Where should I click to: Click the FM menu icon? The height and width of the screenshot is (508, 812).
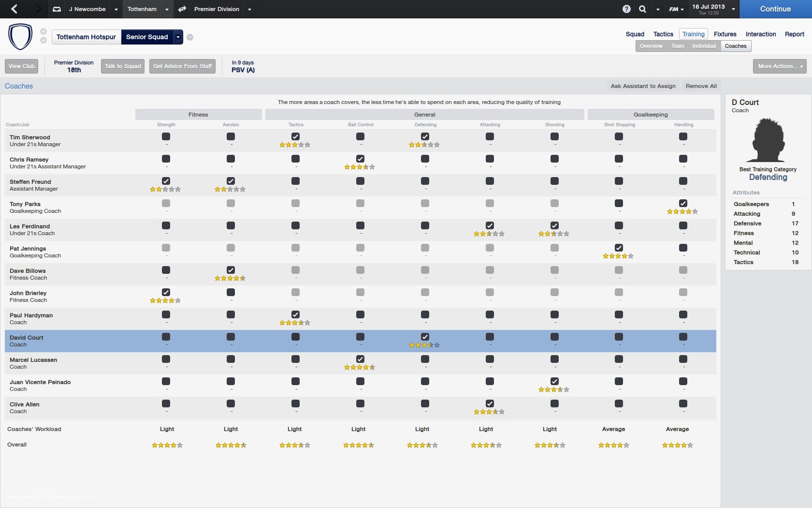(675, 9)
